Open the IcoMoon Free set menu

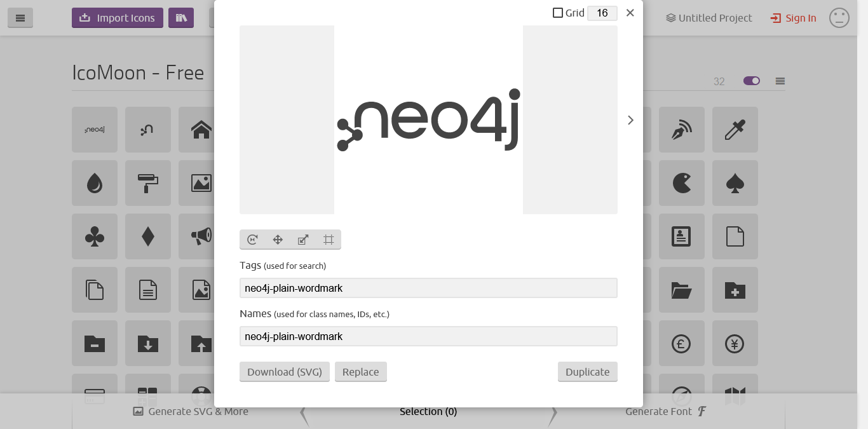pos(780,81)
